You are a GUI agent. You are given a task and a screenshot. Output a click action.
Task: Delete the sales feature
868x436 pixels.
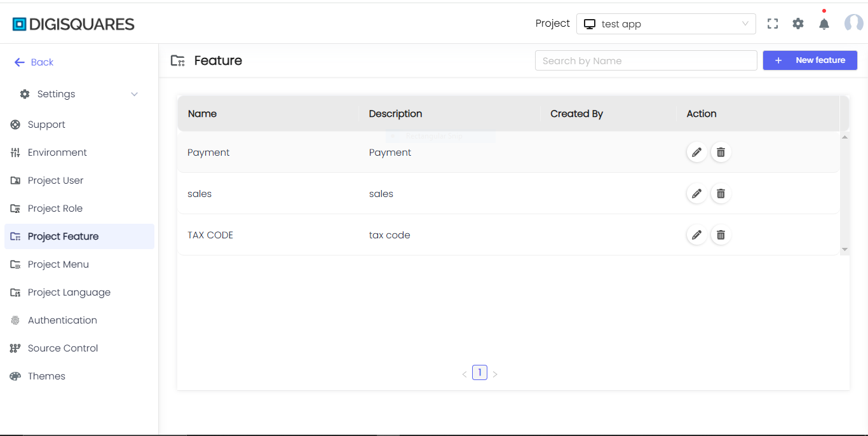pyautogui.click(x=721, y=194)
